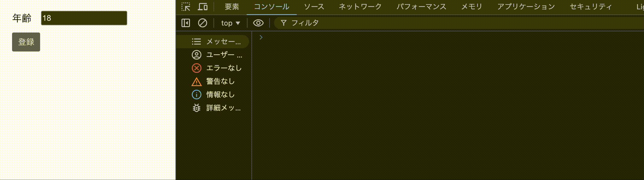Click the funnel icon in the filter bar
Viewport: 644px width, 180px height.
point(283,23)
